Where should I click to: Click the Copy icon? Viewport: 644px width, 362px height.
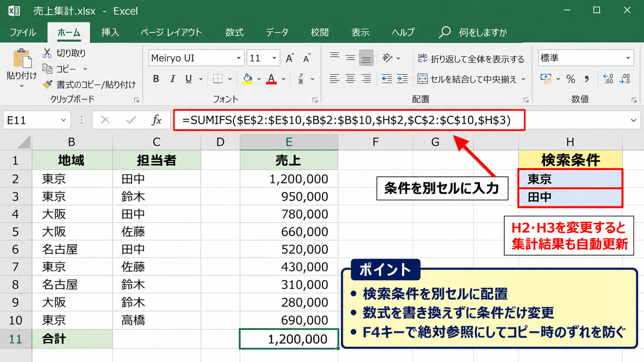click(47, 69)
